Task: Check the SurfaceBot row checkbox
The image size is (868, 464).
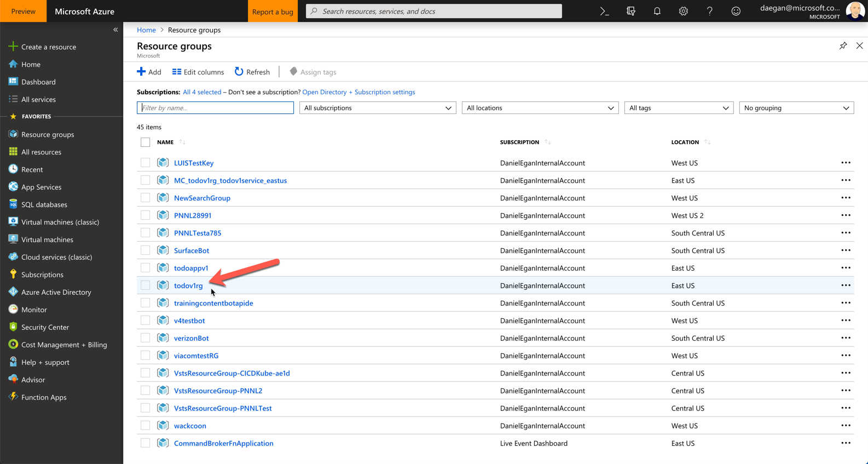Action: pyautogui.click(x=145, y=250)
